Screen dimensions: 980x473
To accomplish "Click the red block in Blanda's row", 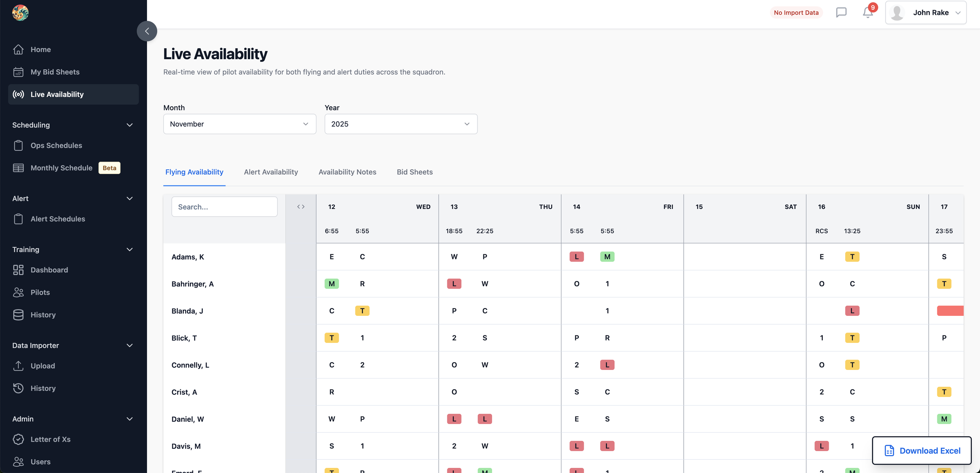I will pos(950,311).
